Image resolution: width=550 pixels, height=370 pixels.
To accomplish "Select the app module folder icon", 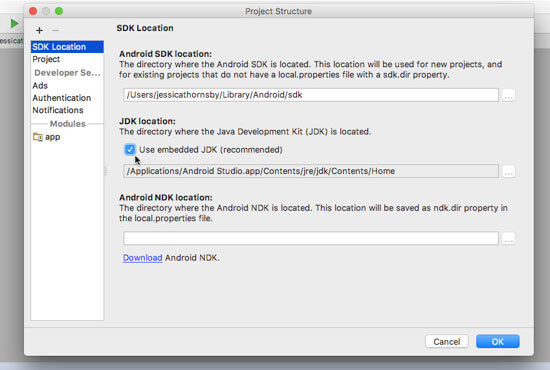I will point(38,137).
